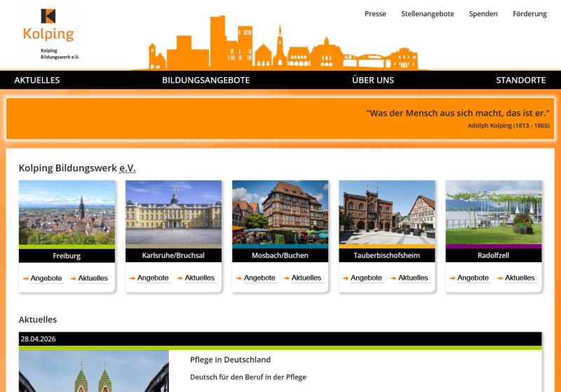
Task: Open the Tauberbischofsheim town hall photo
Action: pos(387,212)
